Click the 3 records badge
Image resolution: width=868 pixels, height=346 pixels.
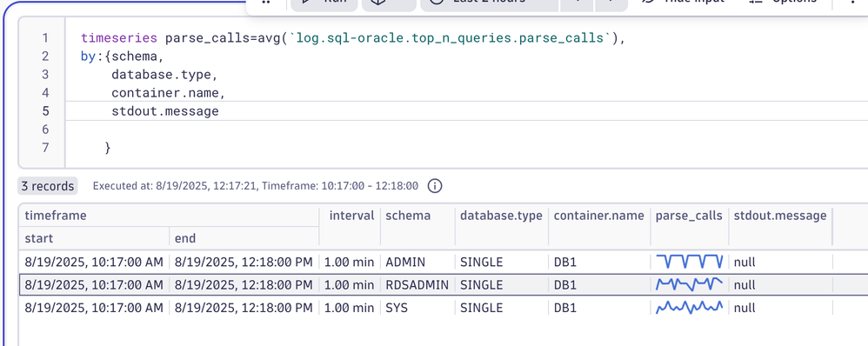click(x=48, y=186)
